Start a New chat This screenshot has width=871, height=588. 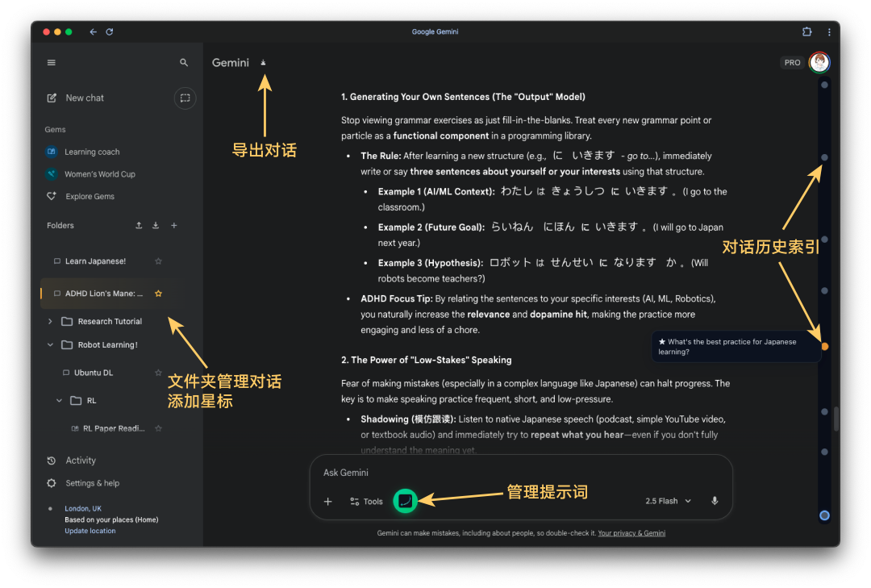[x=85, y=98]
